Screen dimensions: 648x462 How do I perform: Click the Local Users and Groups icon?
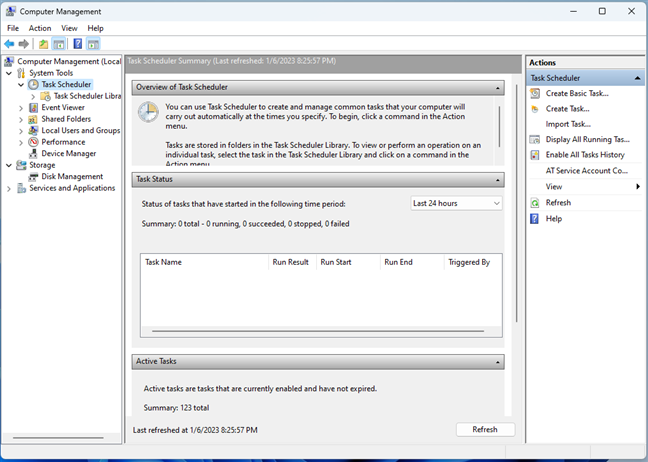click(x=33, y=131)
